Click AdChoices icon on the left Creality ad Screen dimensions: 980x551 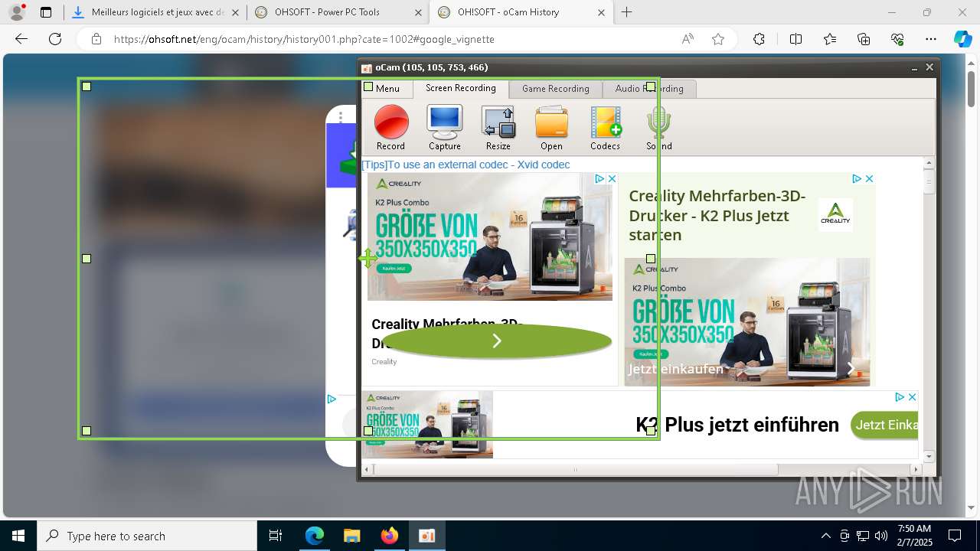tap(600, 178)
